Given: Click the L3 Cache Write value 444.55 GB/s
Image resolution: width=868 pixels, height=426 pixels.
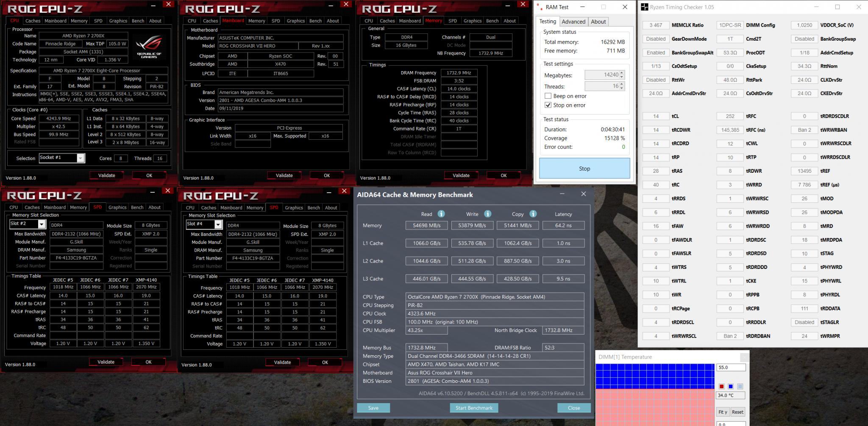Looking at the screenshot, I should (x=472, y=279).
